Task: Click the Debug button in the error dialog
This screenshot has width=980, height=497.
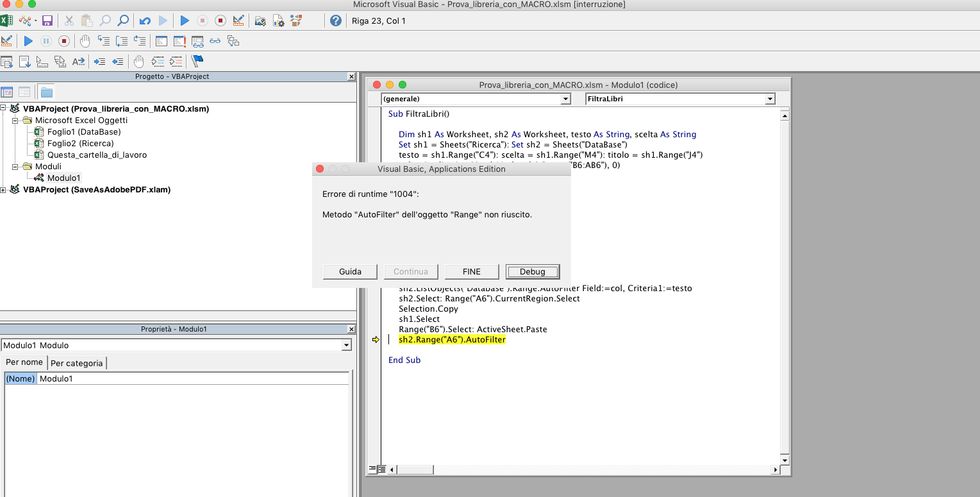Action: (x=533, y=271)
